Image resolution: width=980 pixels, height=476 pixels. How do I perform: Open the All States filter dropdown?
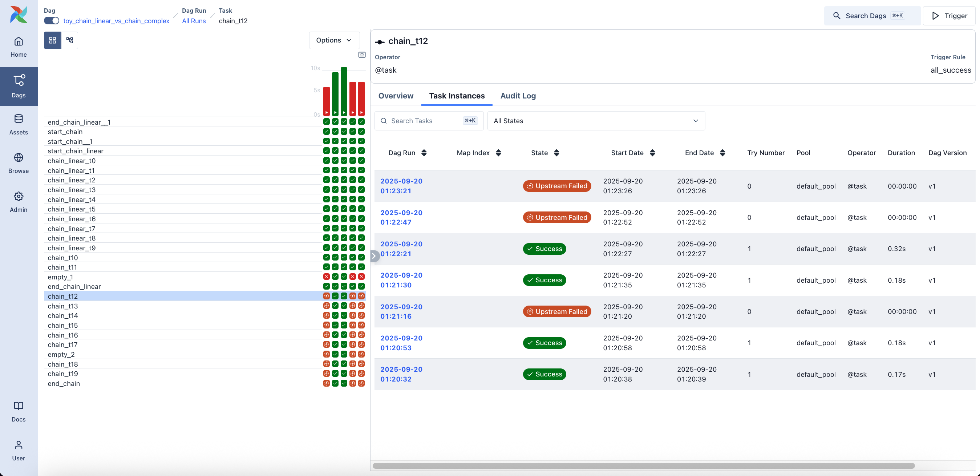point(596,121)
